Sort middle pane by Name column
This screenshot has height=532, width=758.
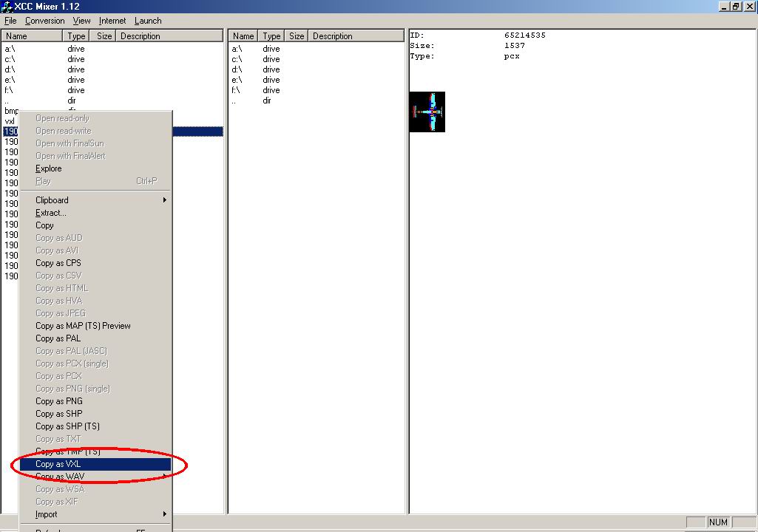pos(243,35)
